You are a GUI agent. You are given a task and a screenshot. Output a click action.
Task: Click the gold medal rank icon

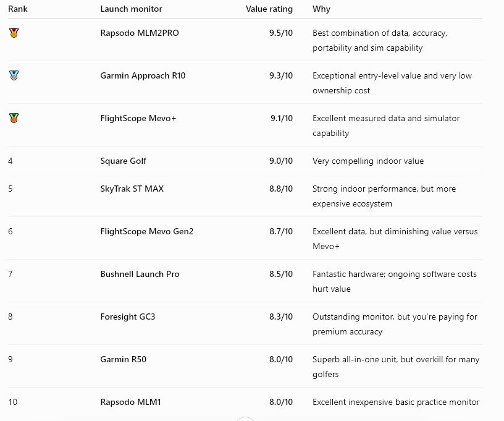coord(14,33)
